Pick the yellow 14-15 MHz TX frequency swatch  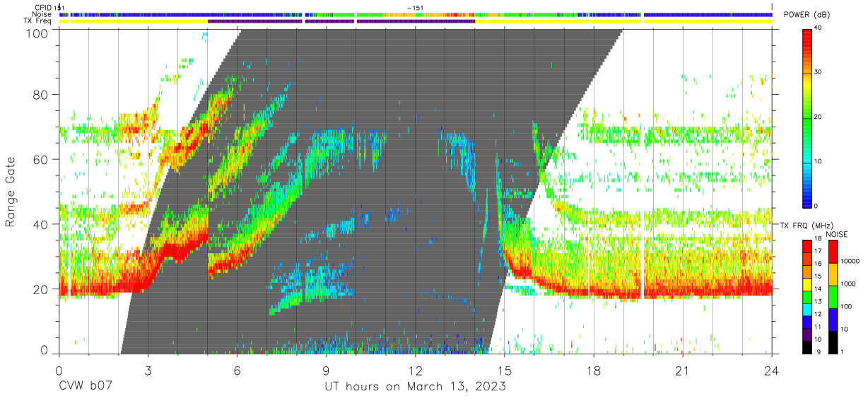click(x=807, y=283)
